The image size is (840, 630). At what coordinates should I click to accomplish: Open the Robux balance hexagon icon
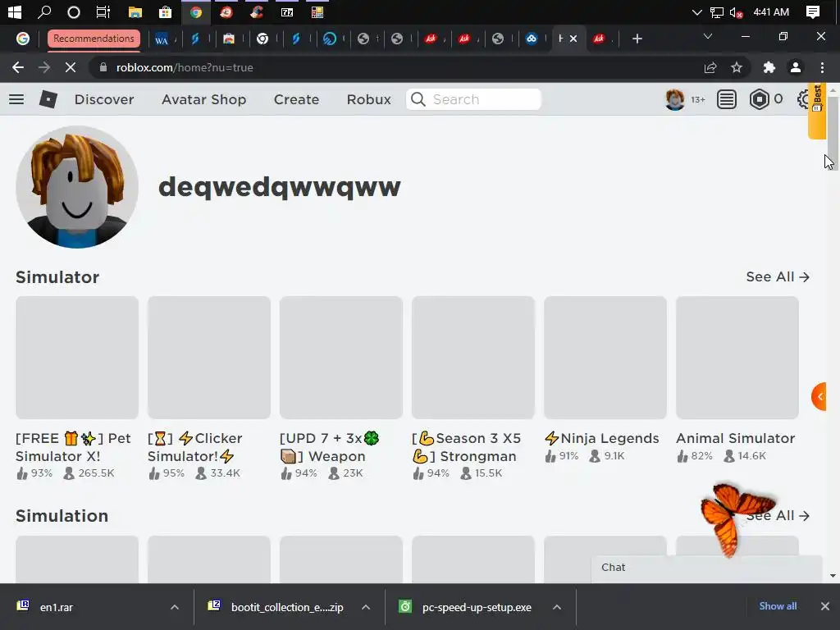click(x=759, y=99)
